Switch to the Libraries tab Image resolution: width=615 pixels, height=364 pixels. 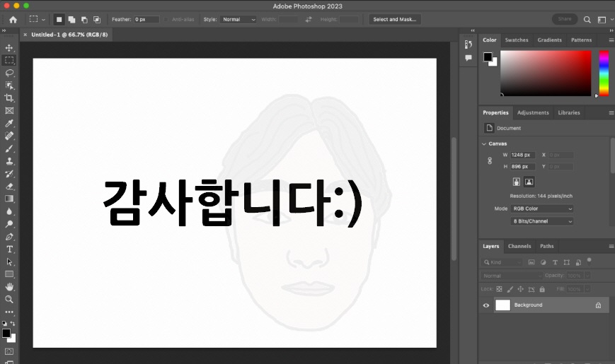569,112
